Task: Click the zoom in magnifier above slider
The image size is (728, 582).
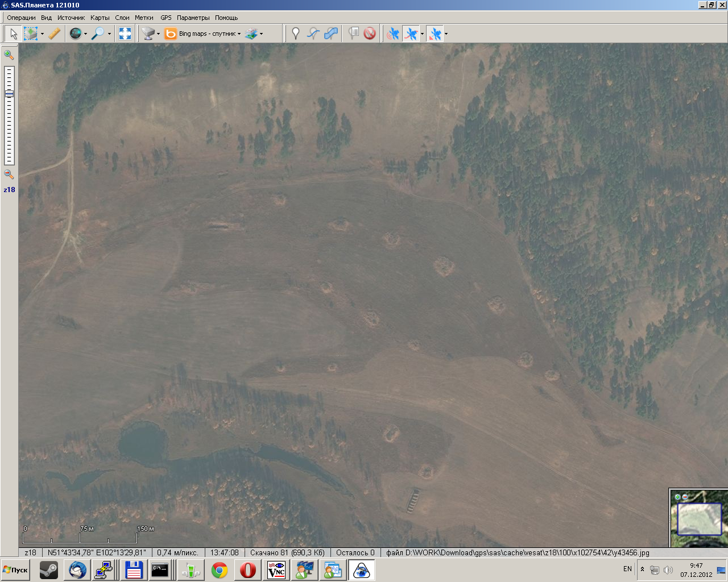Action: pos(9,55)
